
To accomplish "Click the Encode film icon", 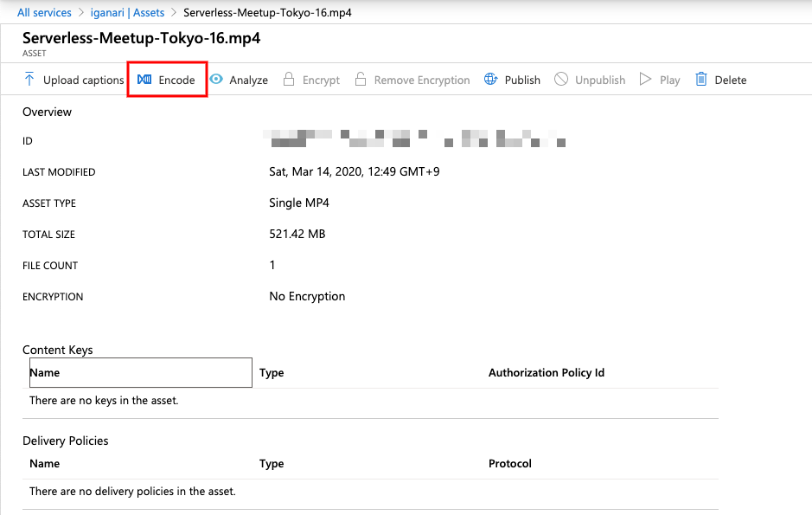I will coord(144,80).
